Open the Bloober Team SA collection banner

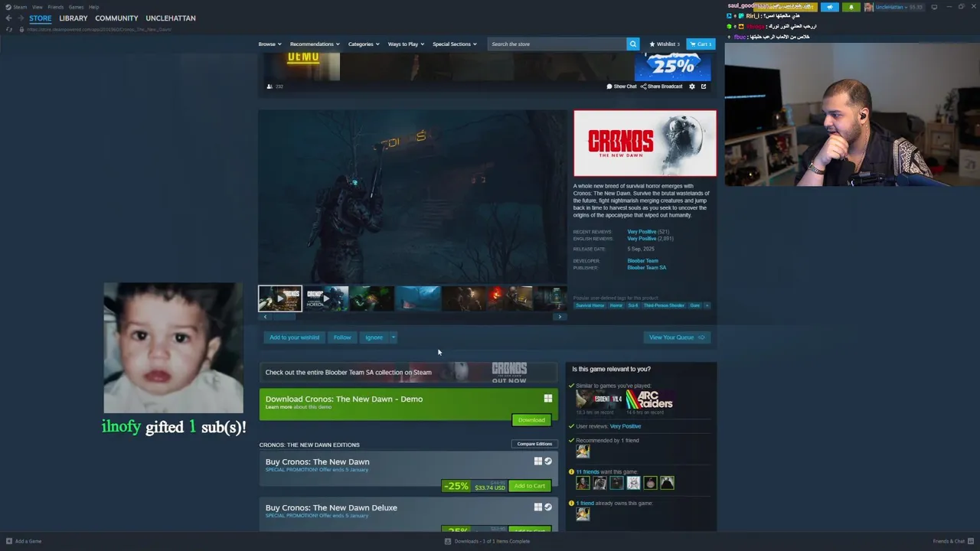coord(408,372)
